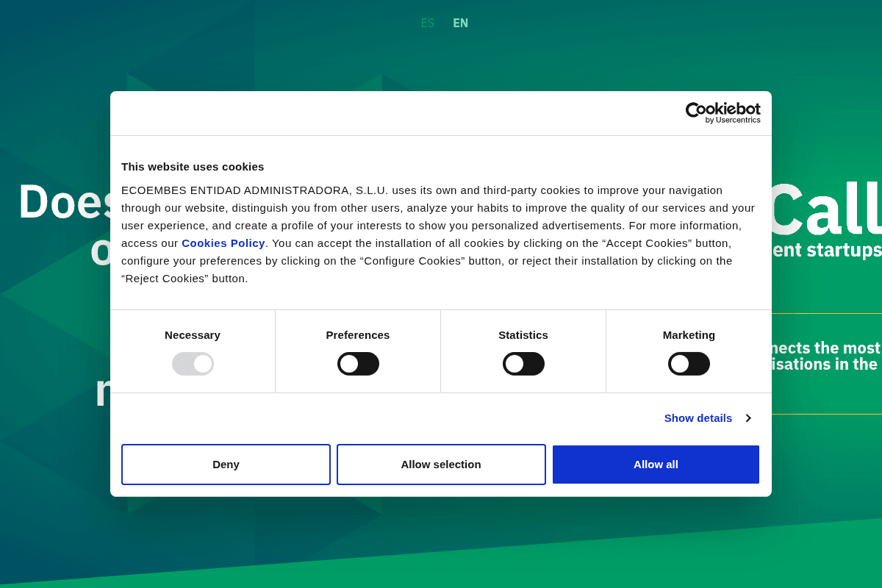Click the "This website uses cookies" heading
882x588 pixels.
pos(193,167)
